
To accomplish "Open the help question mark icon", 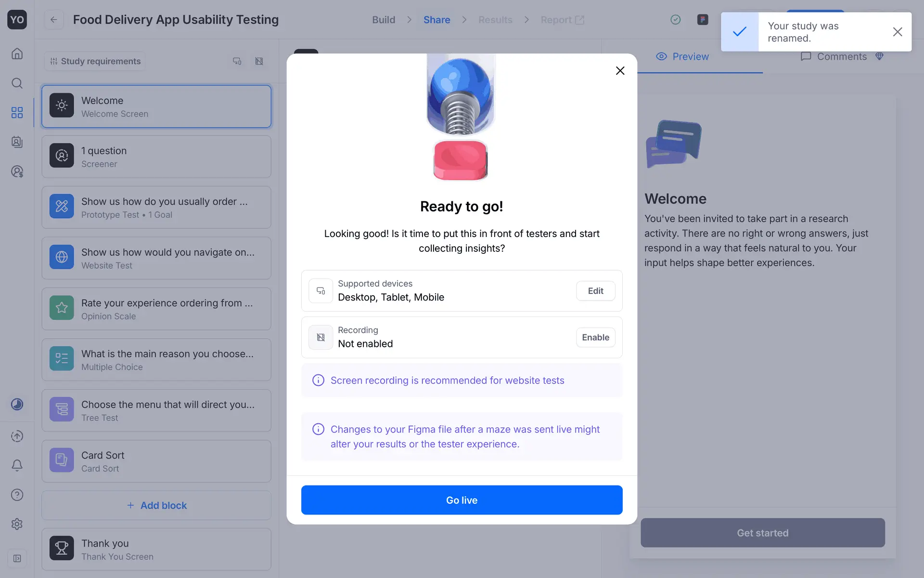I will pyautogui.click(x=17, y=495).
